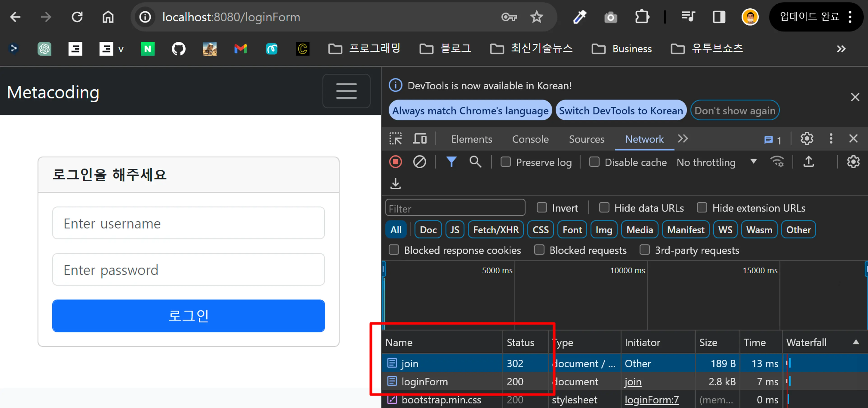Open the Extensions puzzle piece icon
Screen dimensions: 868x408
click(x=642, y=17)
